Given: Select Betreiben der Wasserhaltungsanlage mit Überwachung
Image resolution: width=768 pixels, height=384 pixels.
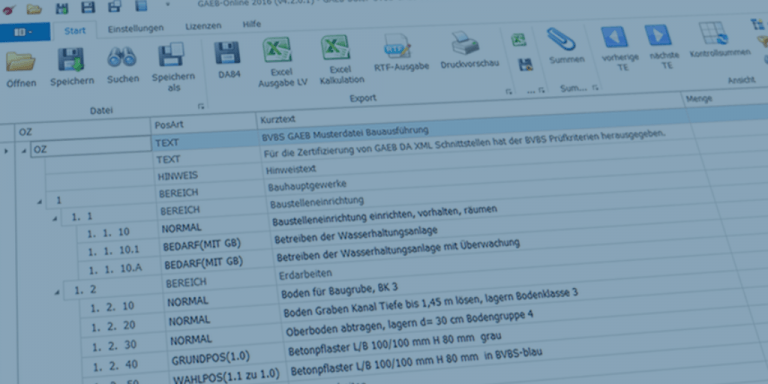Looking at the screenshot, I should tap(398, 251).
